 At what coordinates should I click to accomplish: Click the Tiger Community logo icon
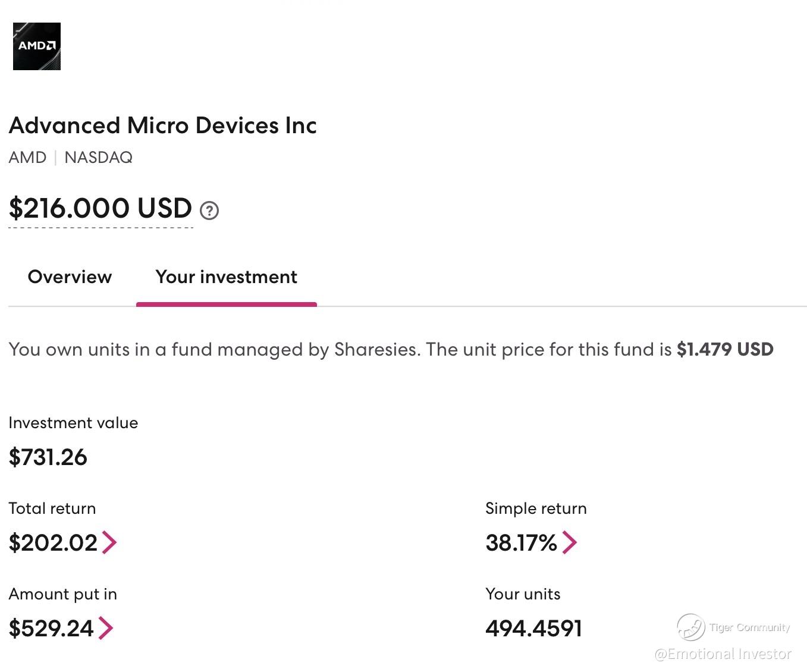[690, 627]
